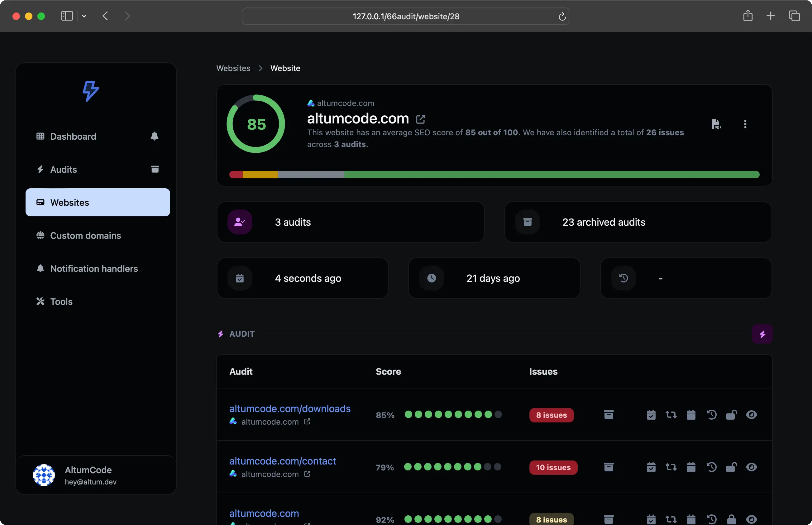Archive the altumcode.com/downloads audit
This screenshot has height=525, width=812.
pyautogui.click(x=609, y=415)
